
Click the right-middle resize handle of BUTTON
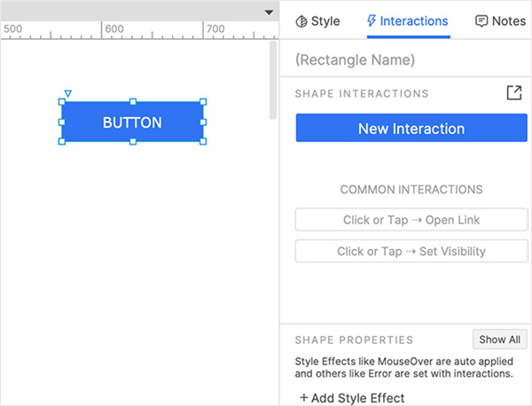(x=203, y=122)
